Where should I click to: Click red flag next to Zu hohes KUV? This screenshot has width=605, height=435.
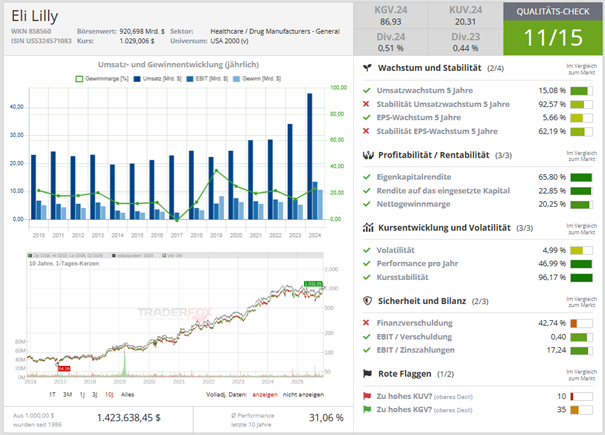point(367,395)
